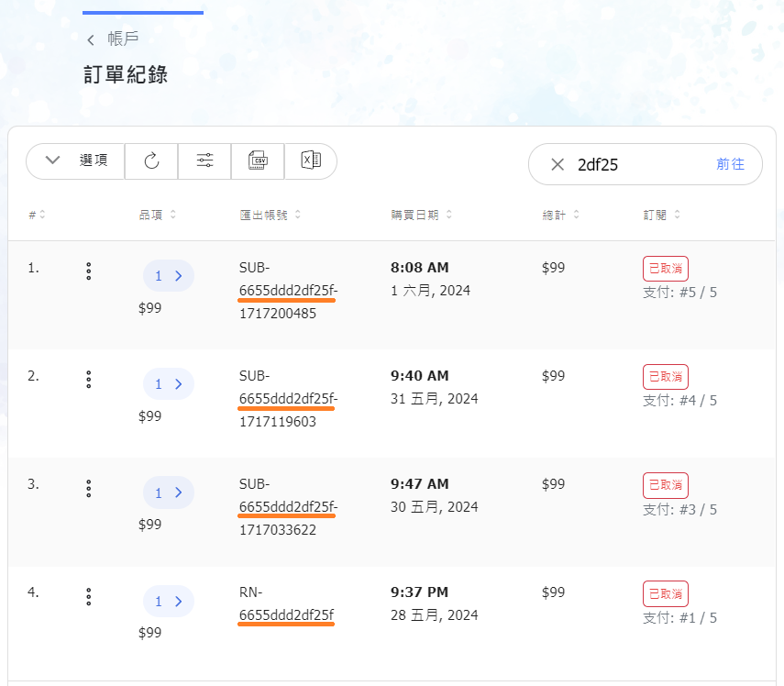
Task: Click the 前往 search button
Action: click(x=730, y=164)
